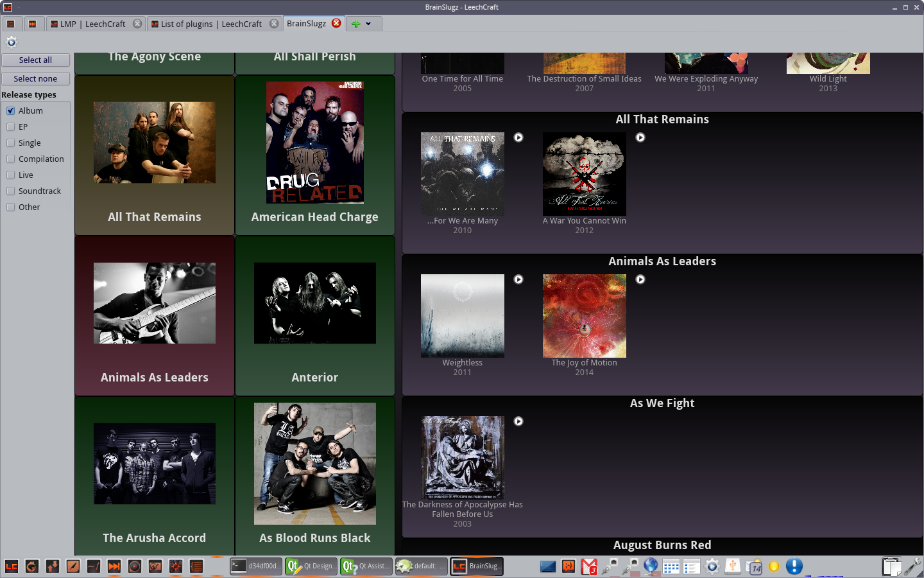The height and width of the screenshot is (578, 924).
Task: Enable the Single release type checkbox
Action: tap(11, 143)
